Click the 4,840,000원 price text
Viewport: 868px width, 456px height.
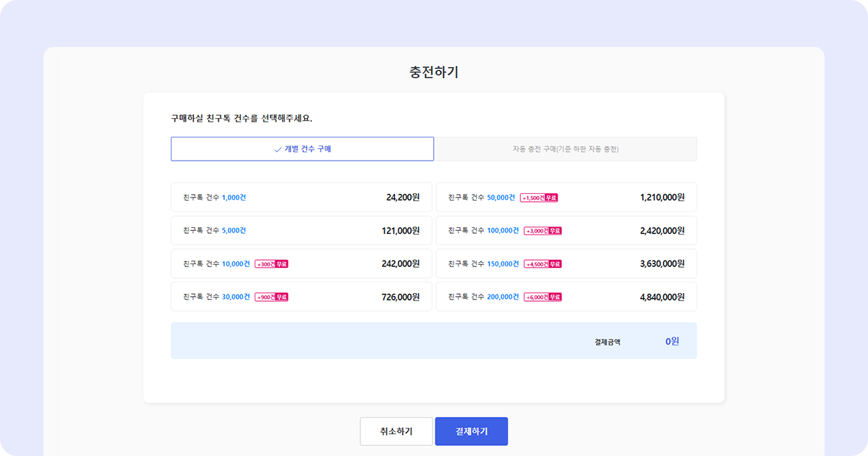[x=663, y=297]
